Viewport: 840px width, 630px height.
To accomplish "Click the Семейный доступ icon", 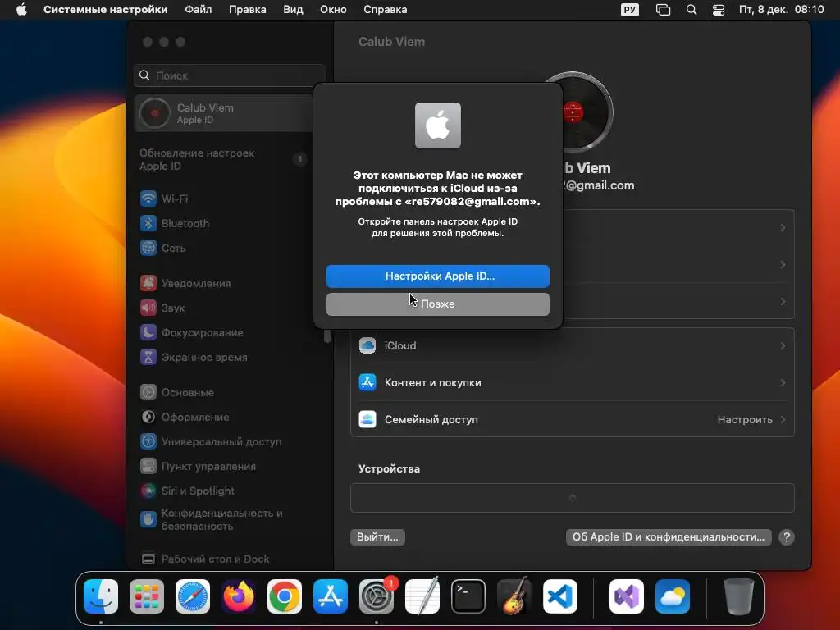I will [367, 420].
